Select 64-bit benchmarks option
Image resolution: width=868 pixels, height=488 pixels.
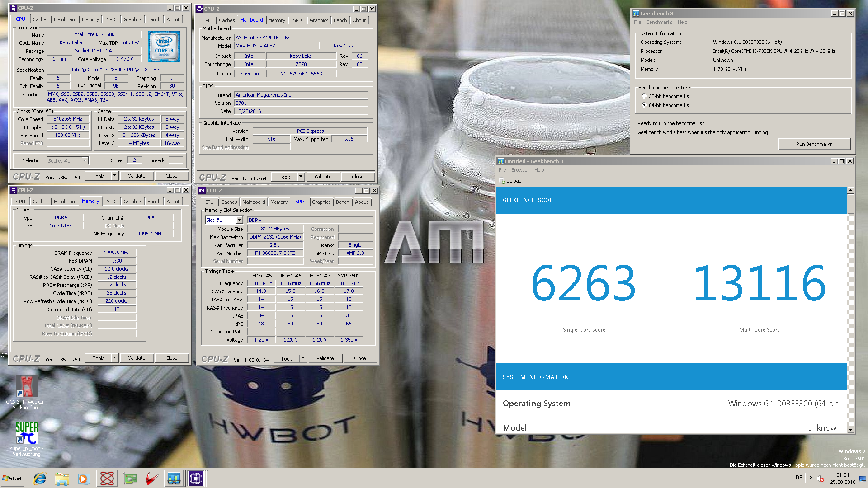[644, 105]
